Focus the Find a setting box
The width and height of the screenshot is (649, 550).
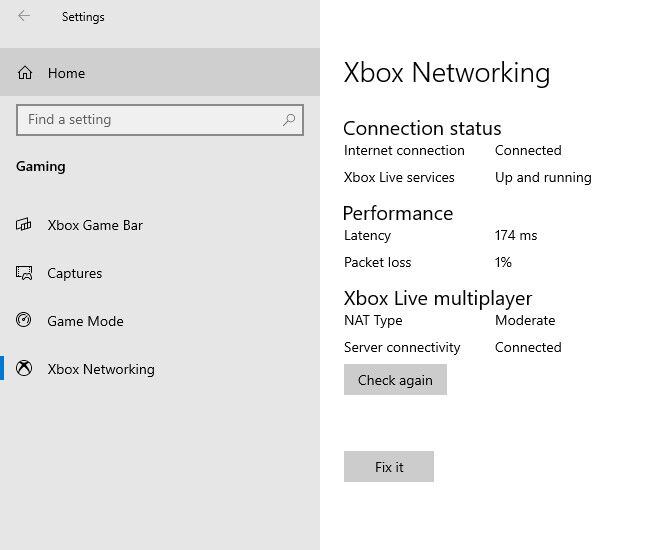click(150, 120)
